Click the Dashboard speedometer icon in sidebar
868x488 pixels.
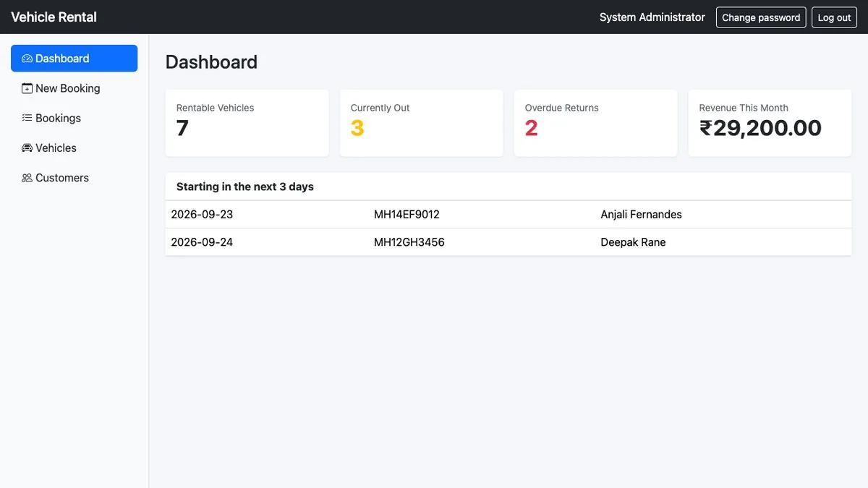[27, 59]
